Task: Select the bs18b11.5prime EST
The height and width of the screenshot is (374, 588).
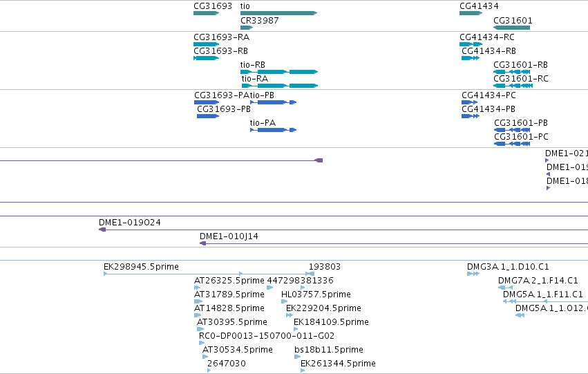Action: (x=297, y=357)
